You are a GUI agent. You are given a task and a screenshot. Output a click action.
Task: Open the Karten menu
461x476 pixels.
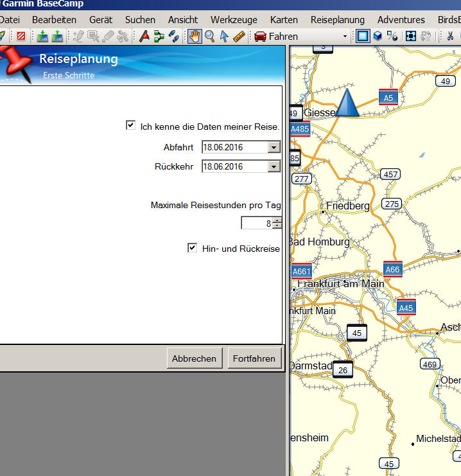[x=284, y=20]
